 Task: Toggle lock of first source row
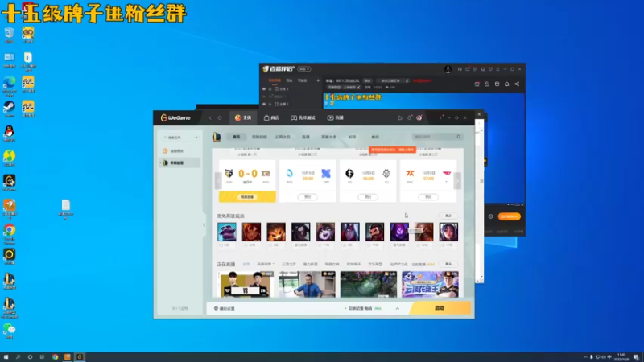tap(270, 88)
